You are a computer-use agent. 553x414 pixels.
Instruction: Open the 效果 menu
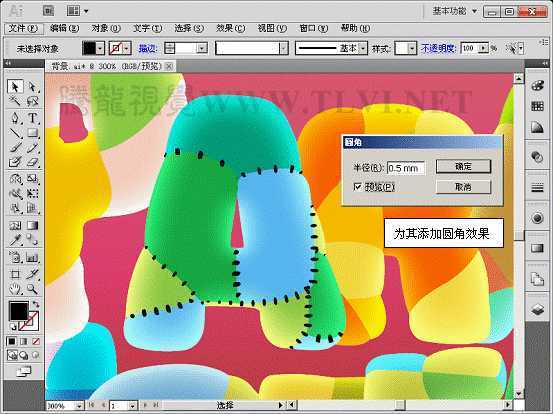tap(230, 28)
